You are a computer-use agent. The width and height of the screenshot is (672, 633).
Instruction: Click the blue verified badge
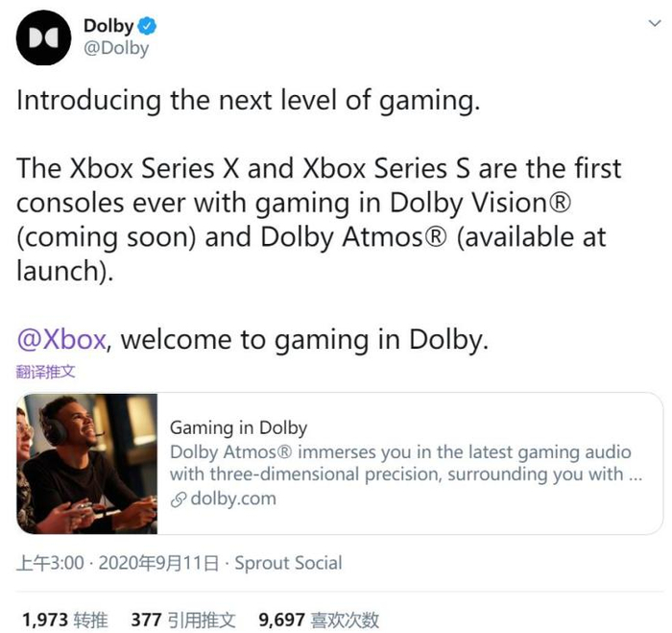[x=148, y=26]
